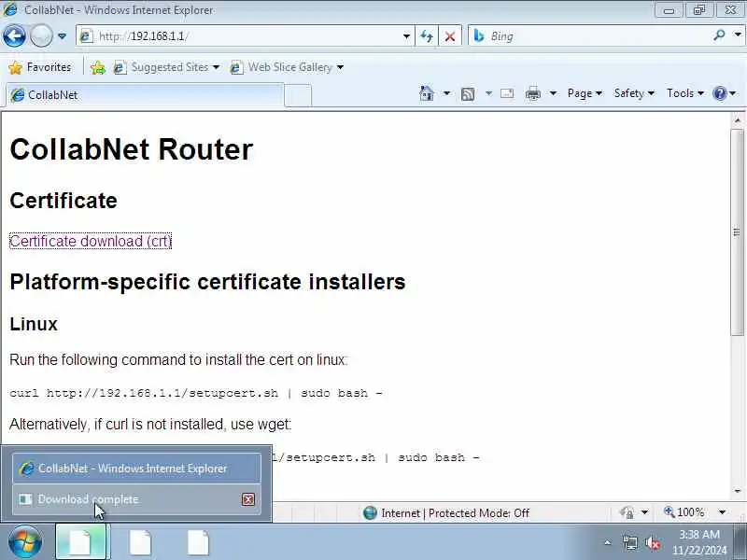Expand the Feeds dropdown arrow
This screenshot has width=747, height=560.
pyautogui.click(x=488, y=93)
